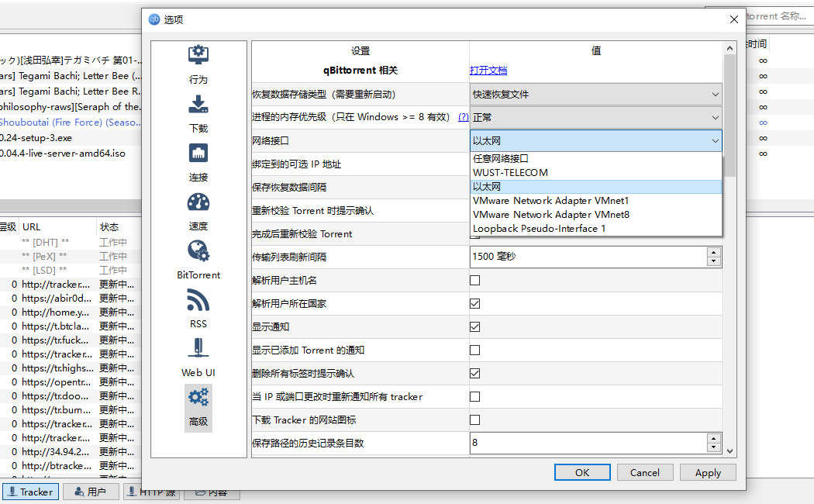
Task: Decrease 传输列表刷新间隔 with down arrow
Action: (714, 261)
